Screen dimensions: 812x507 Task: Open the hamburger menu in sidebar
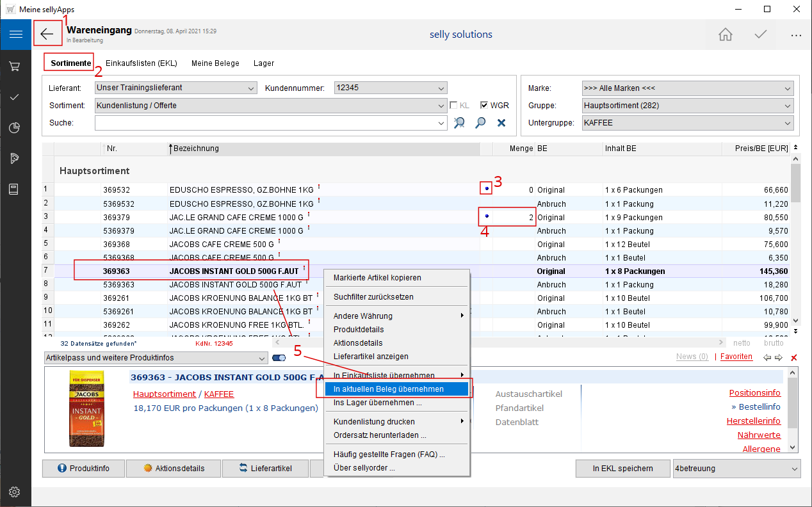pyautogui.click(x=15, y=35)
